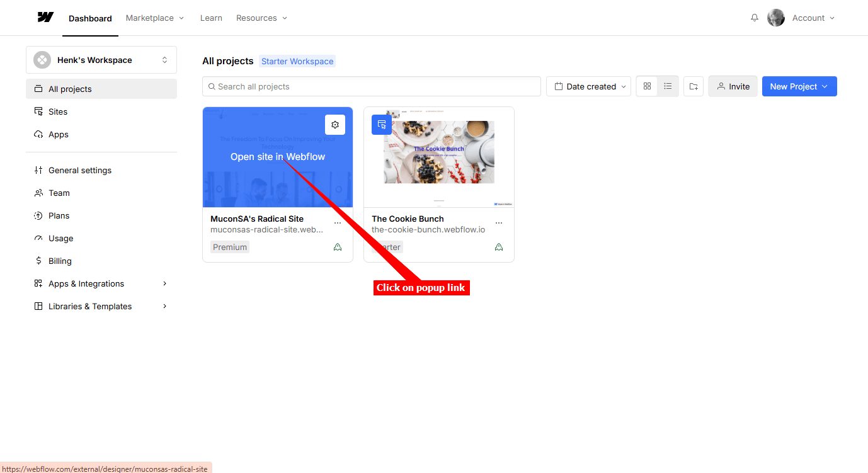
Task: Click the Search all projects field
Action: pyautogui.click(x=372, y=86)
